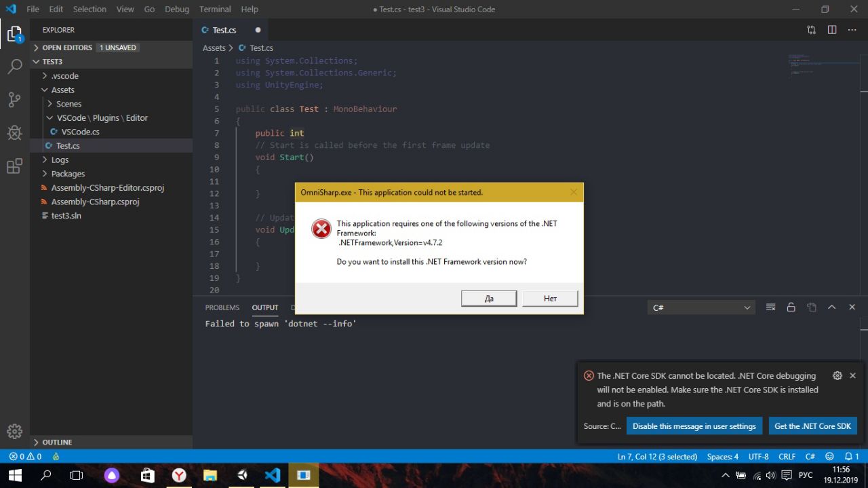
Task: Open Task View on the taskbar
Action: (x=77, y=475)
